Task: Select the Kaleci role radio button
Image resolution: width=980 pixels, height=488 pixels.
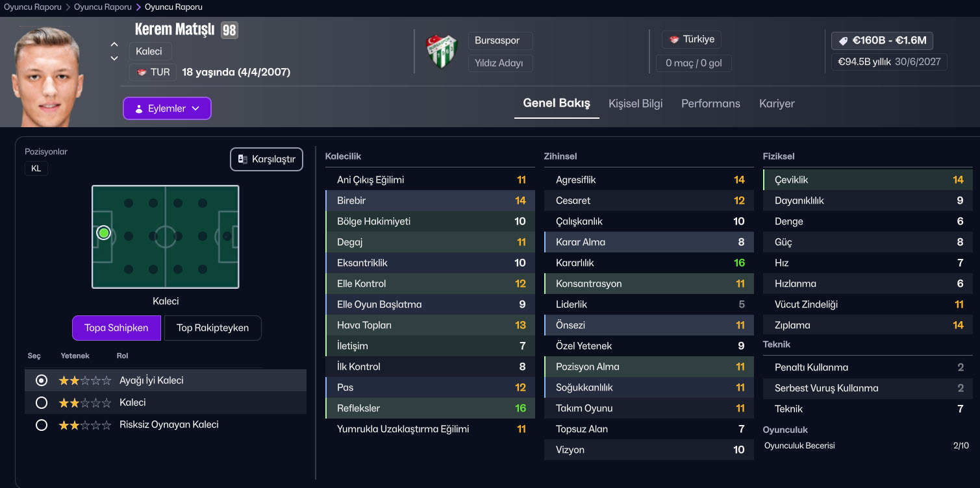Action: click(x=42, y=403)
